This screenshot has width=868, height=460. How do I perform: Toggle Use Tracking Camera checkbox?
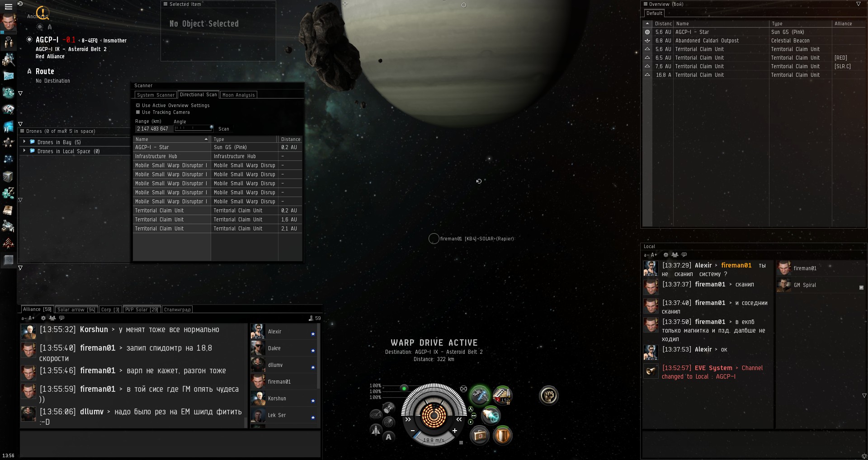(x=138, y=112)
